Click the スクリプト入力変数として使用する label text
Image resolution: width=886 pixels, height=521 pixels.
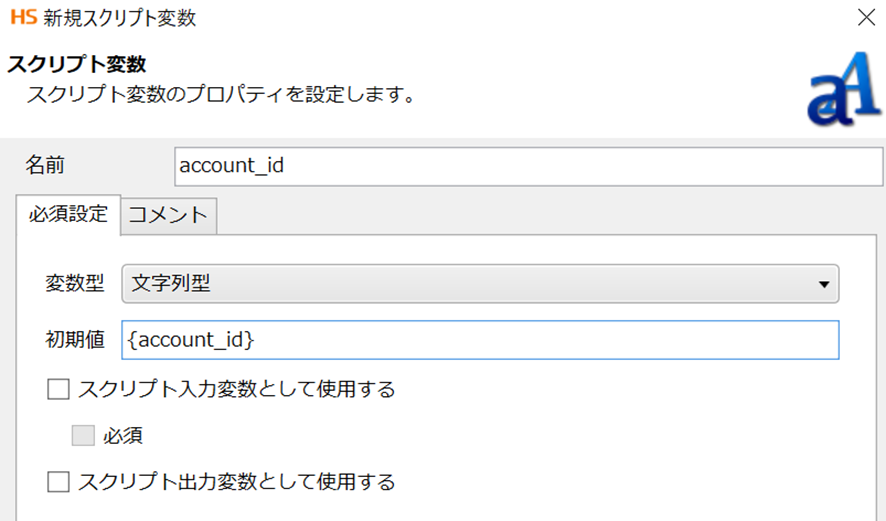click(x=236, y=389)
